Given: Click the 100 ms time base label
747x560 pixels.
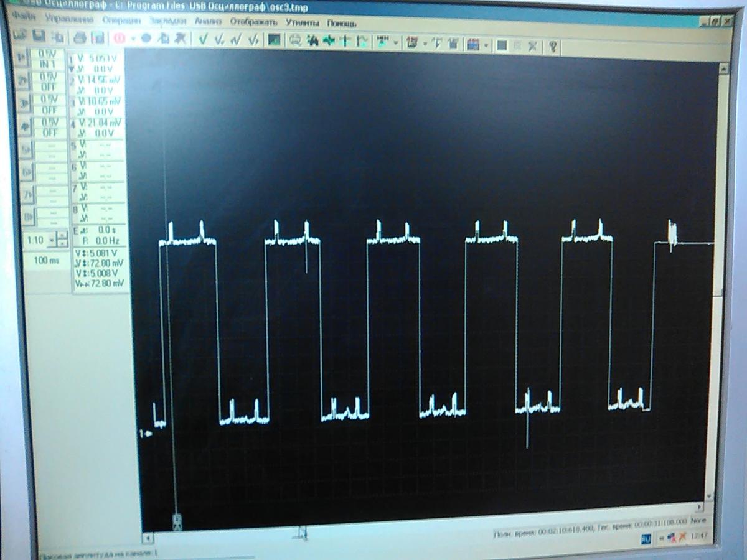Looking at the screenshot, I should pyautogui.click(x=47, y=261).
